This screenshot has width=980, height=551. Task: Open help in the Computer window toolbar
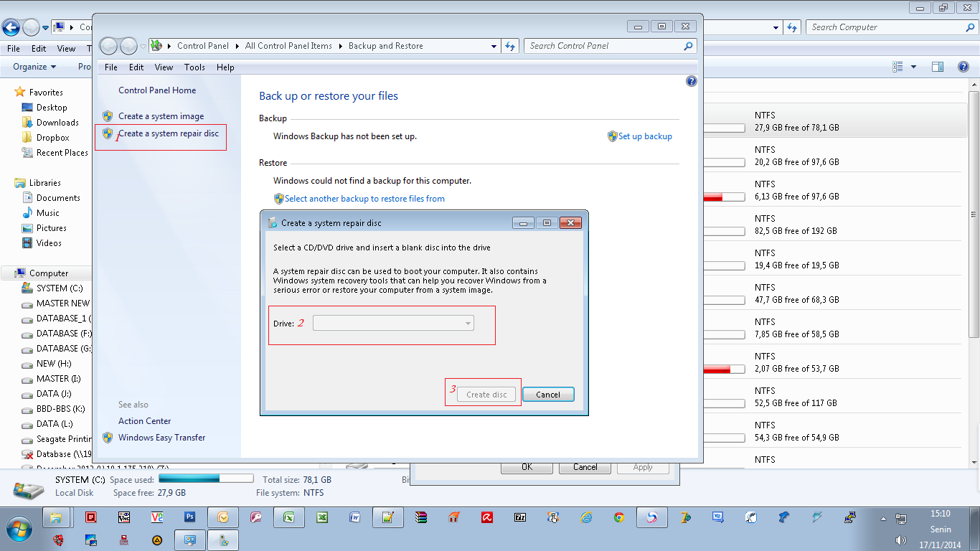[963, 67]
